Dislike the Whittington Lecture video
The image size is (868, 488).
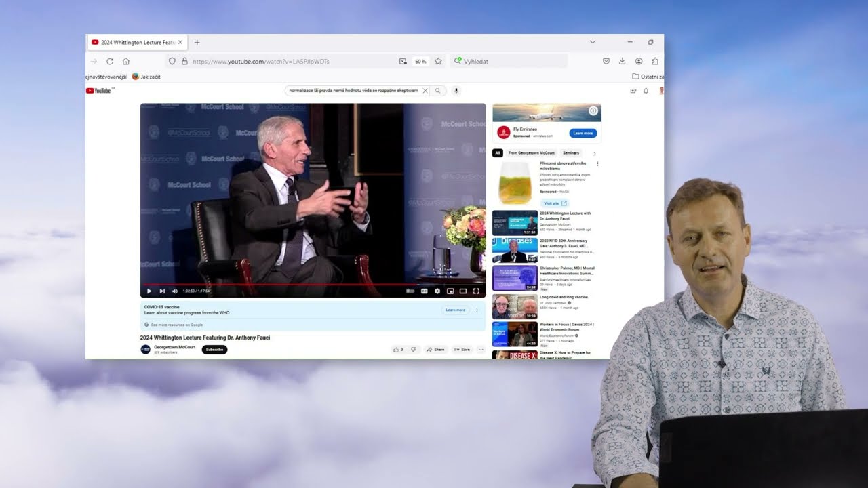tap(414, 350)
